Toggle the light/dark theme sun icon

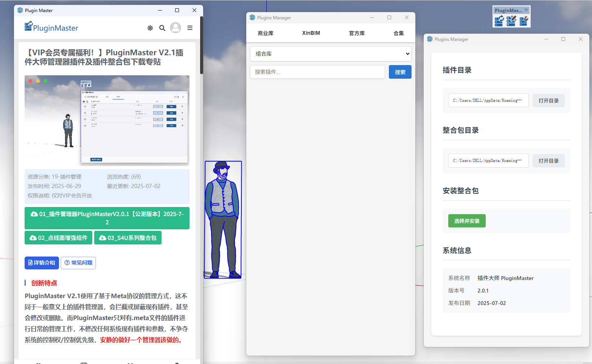[150, 28]
